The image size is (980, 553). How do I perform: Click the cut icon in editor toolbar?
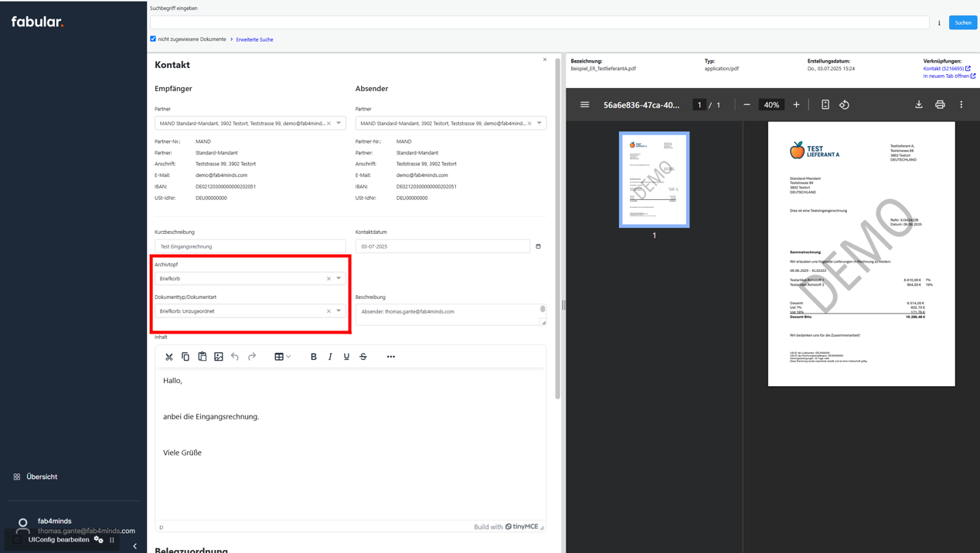click(169, 357)
